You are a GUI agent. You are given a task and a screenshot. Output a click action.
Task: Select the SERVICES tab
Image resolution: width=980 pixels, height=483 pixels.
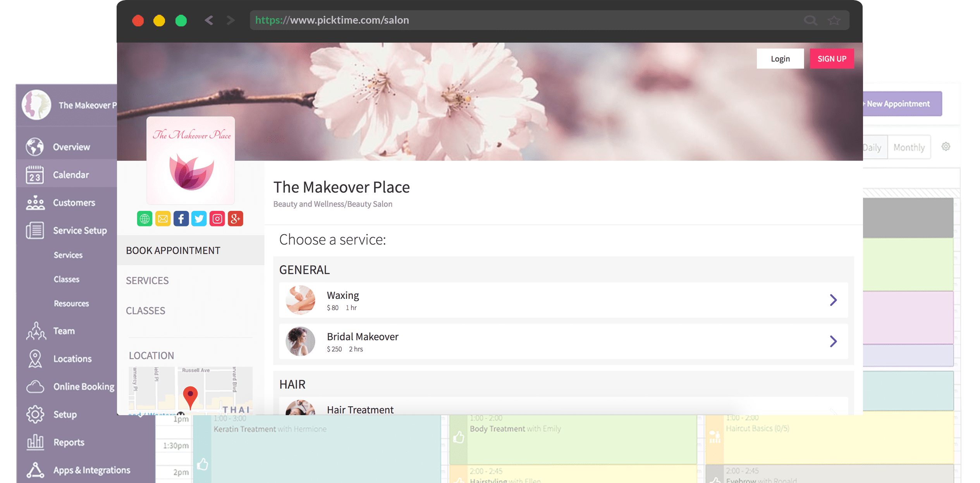pos(147,280)
